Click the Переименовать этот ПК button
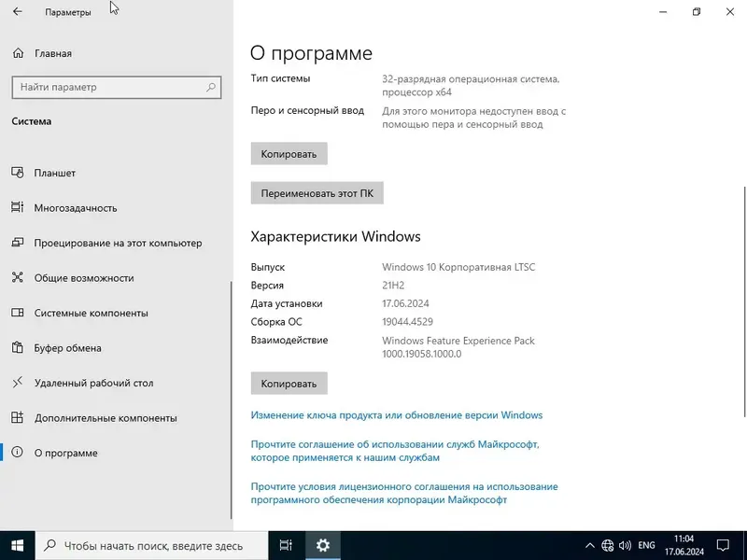 point(317,193)
